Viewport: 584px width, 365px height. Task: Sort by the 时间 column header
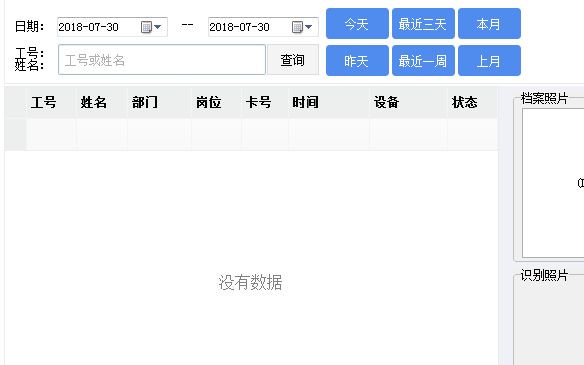coord(329,102)
